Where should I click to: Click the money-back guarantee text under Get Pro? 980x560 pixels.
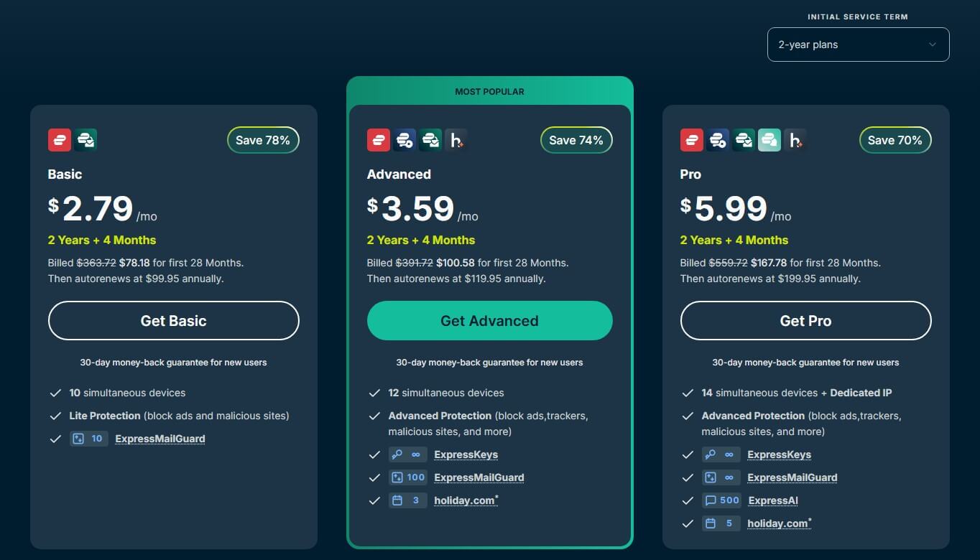pos(805,363)
